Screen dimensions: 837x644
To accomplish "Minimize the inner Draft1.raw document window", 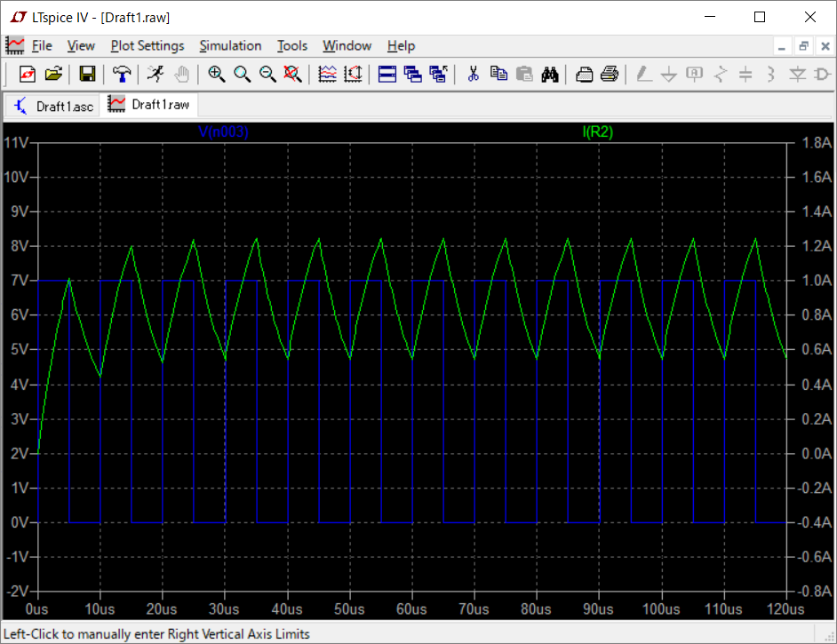I will point(782,46).
